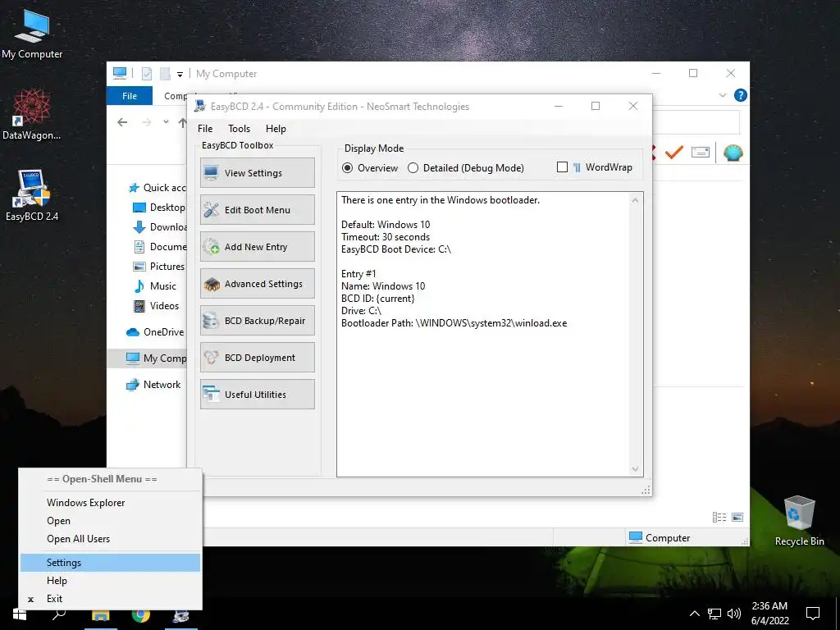This screenshot has width=840, height=630.
Task: Select Desktop in the Explorer sidebar
Action: pos(158,208)
